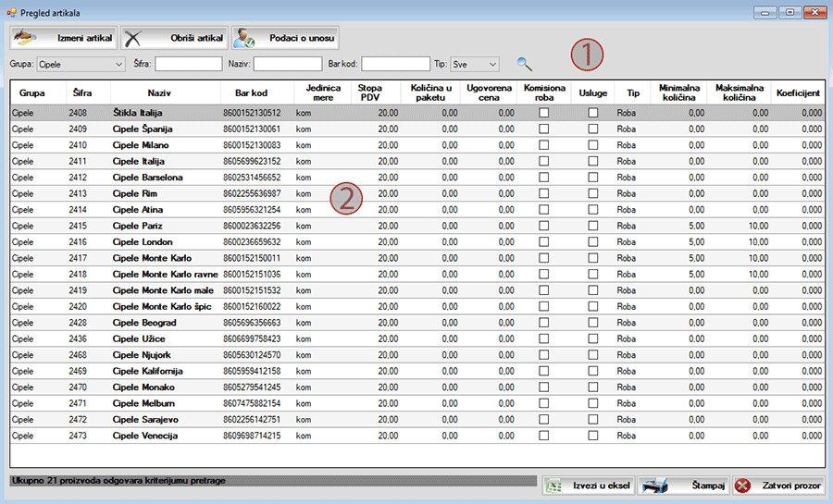The height and width of the screenshot is (504, 833).
Task: Open the Tip dropdown showing Sve
Action: click(x=475, y=64)
